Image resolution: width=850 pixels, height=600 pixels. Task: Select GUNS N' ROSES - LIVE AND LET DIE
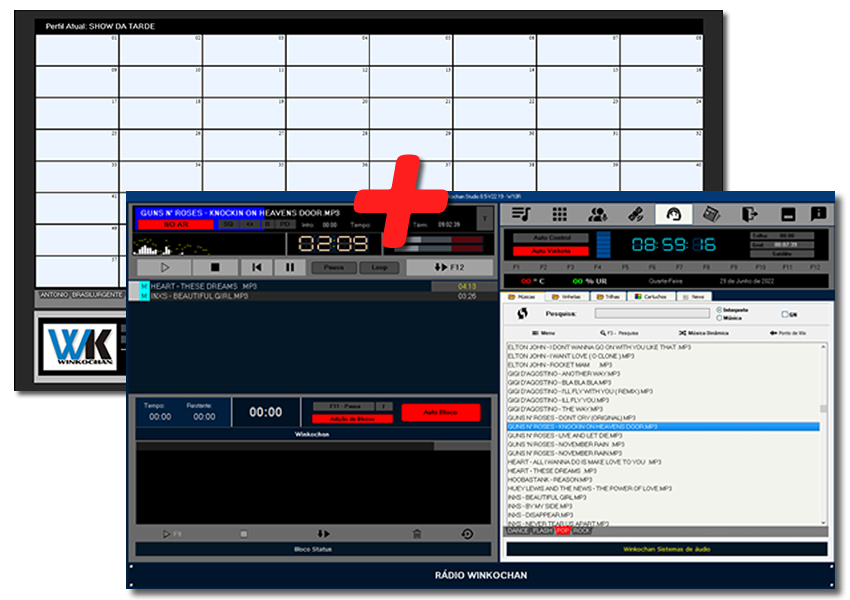pyautogui.click(x=564, y=435)
